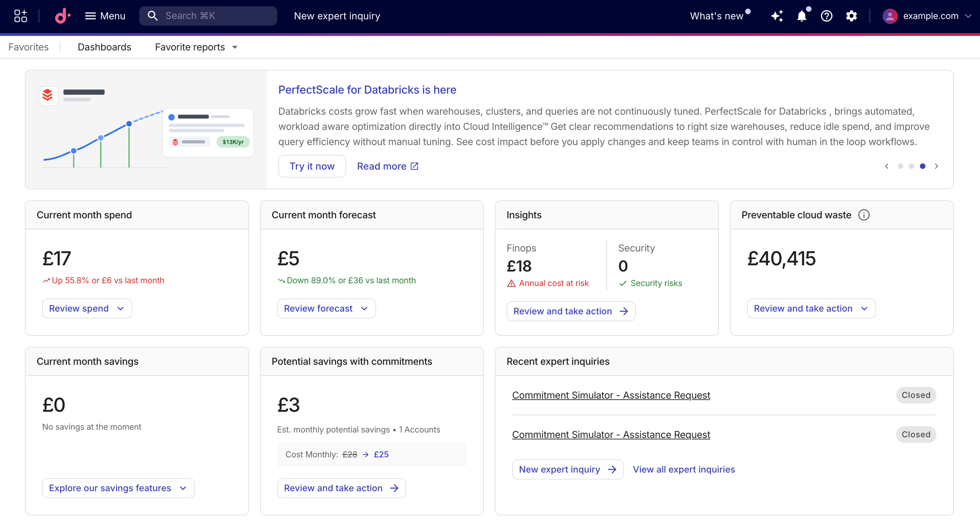Click 'Est. monthly potential savings' text
The image size is (980, 523).
pos(333,429)
